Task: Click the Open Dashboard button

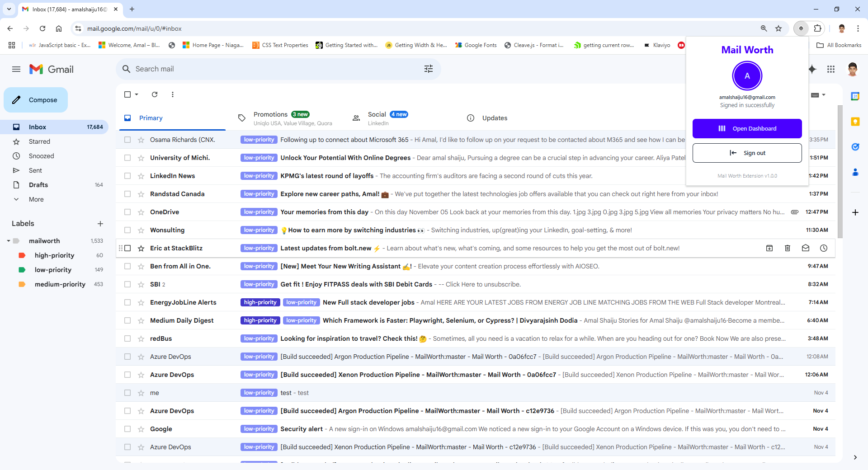Action: [747, 128]
